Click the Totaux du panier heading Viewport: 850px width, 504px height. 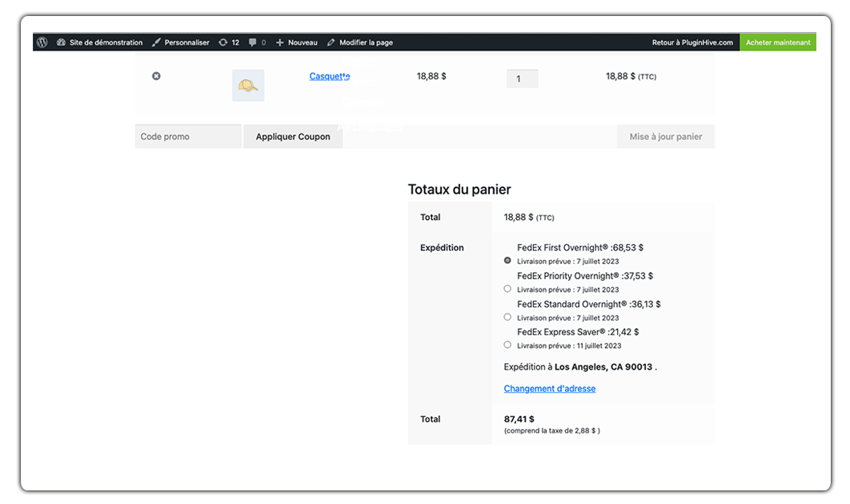point(459,189)
